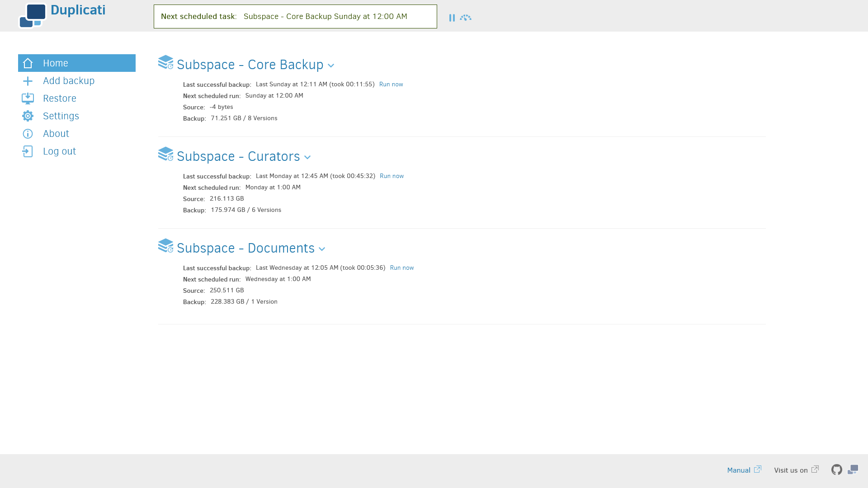
Task: Click the Log out door icon
Action: click(x=28, y=151)
